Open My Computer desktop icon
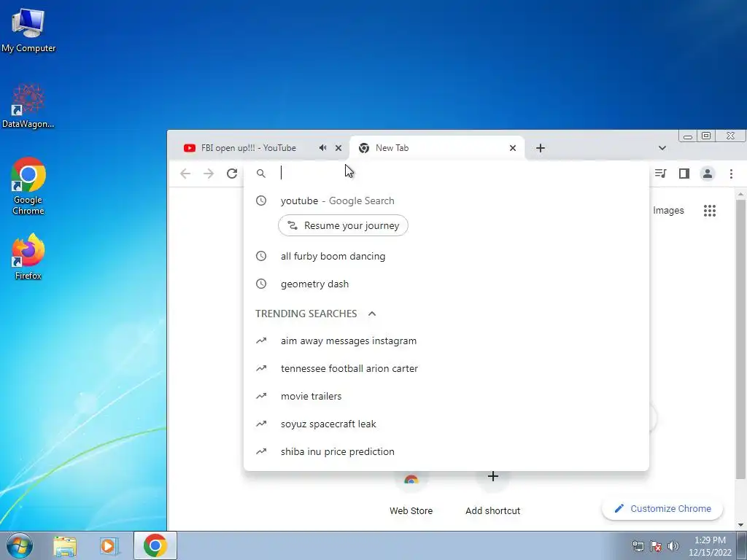This screenshot has width=747, height=560. (x=28, y=29)
